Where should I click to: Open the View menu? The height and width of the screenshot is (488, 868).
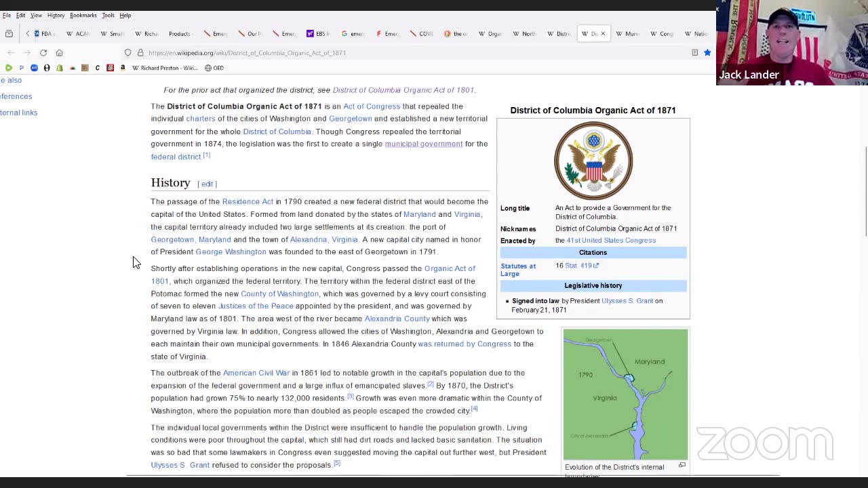pos(36,16)
